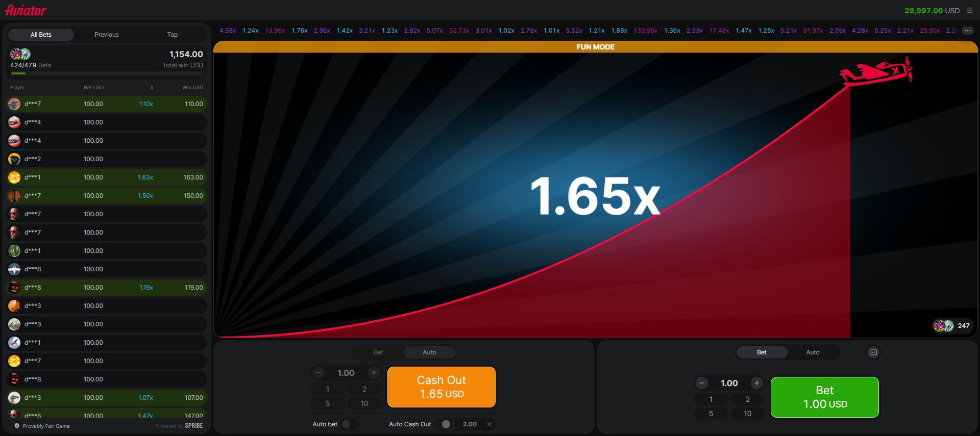Viewport: 980px width, 436px height.
Task: Choose quick bet 10 in left bet panel
Action: pos(364,403)
